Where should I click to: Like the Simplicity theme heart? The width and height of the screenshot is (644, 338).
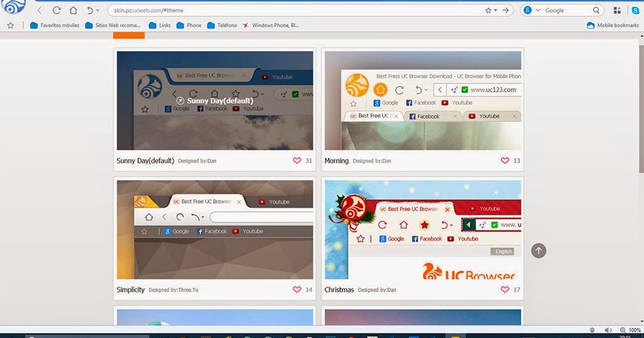pos(297,289)
